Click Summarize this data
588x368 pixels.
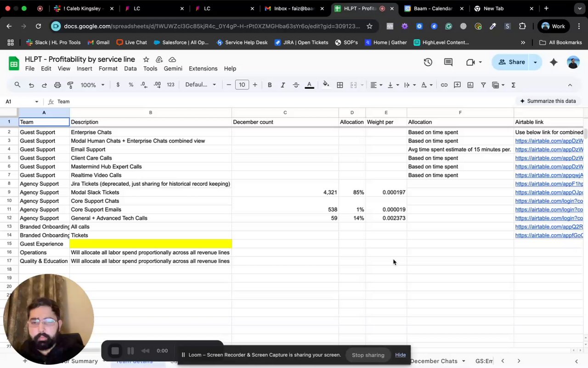click(x=547, y=101)
